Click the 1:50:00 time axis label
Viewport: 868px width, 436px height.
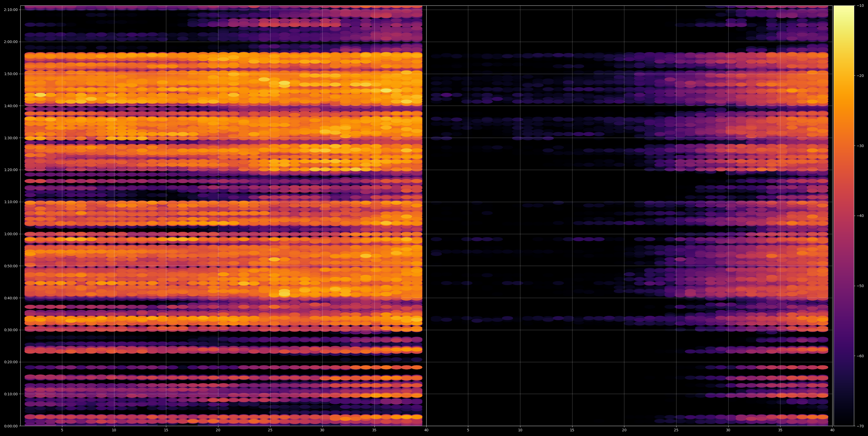click(11, 74)
